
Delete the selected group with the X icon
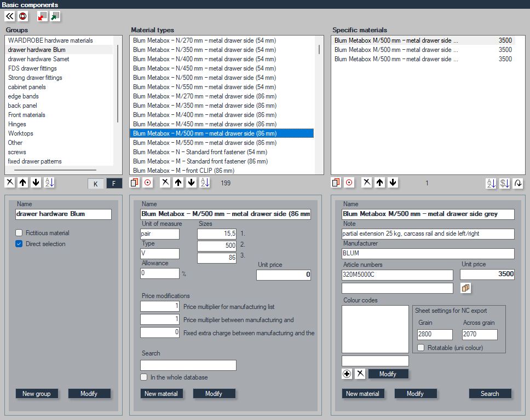coord(10,183)
